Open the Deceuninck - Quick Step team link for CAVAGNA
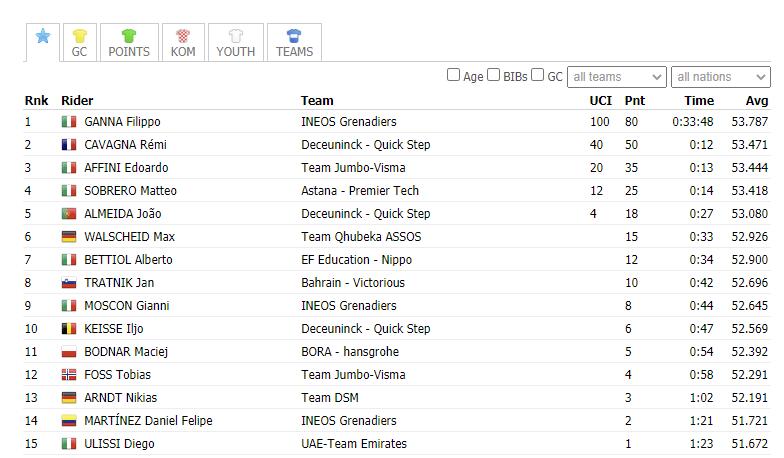Screen dimensions: 784x458 coord(366,144)
